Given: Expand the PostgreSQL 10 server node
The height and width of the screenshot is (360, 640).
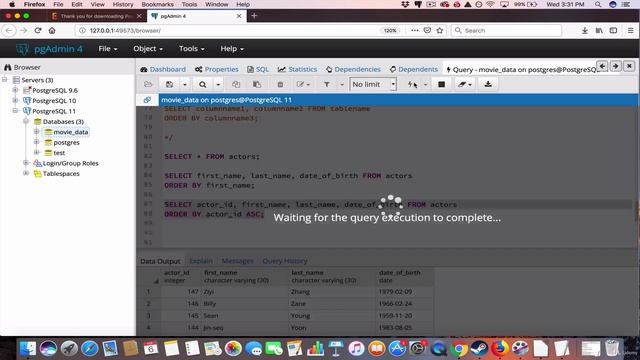Looking at the screenshot, I should [x=16, y=100].
